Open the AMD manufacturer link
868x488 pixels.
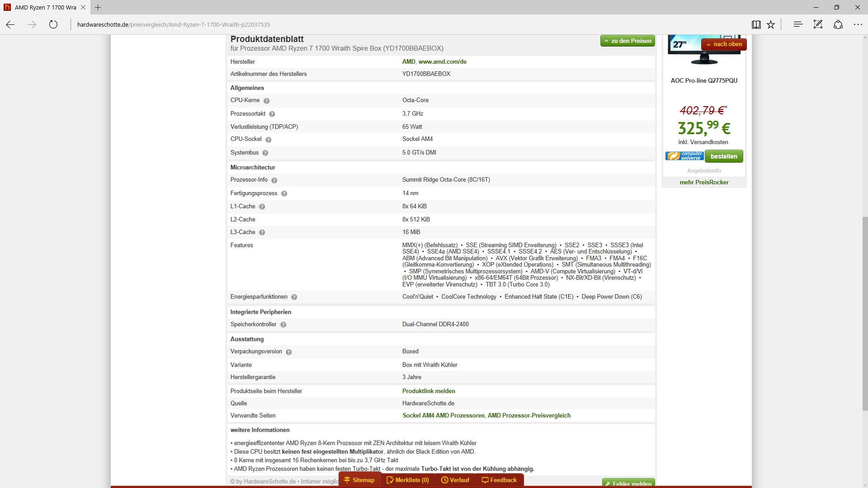point(408,61)
